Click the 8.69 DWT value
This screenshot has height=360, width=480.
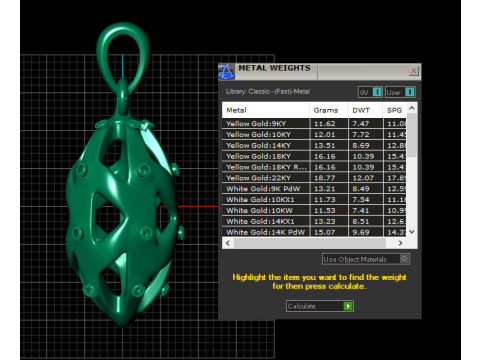pos(361,146)
